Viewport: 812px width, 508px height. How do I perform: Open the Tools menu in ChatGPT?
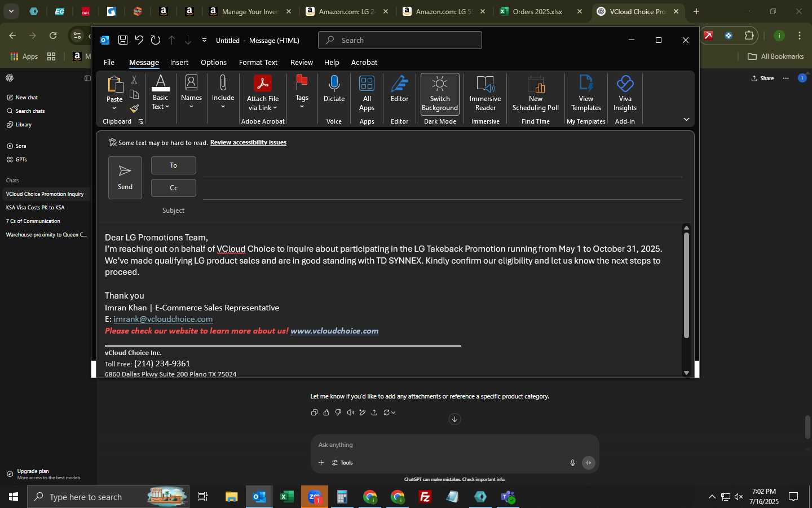342,463
